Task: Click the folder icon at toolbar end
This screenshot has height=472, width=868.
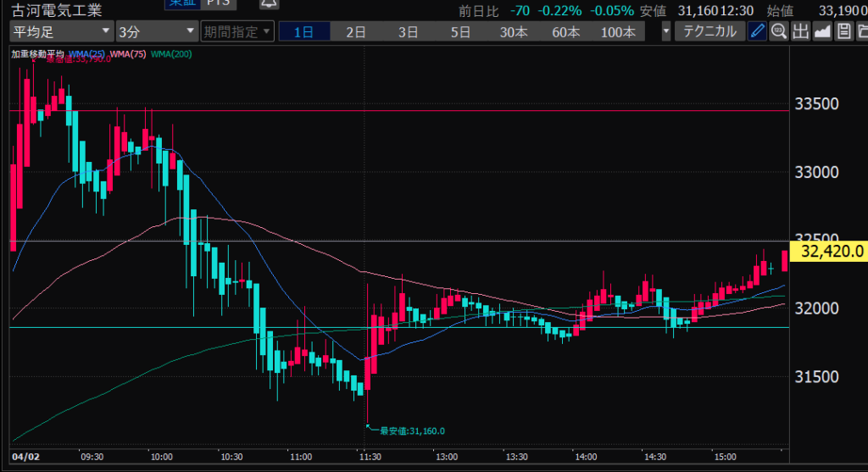Action: pyautogui.click(x=861, y=32)
